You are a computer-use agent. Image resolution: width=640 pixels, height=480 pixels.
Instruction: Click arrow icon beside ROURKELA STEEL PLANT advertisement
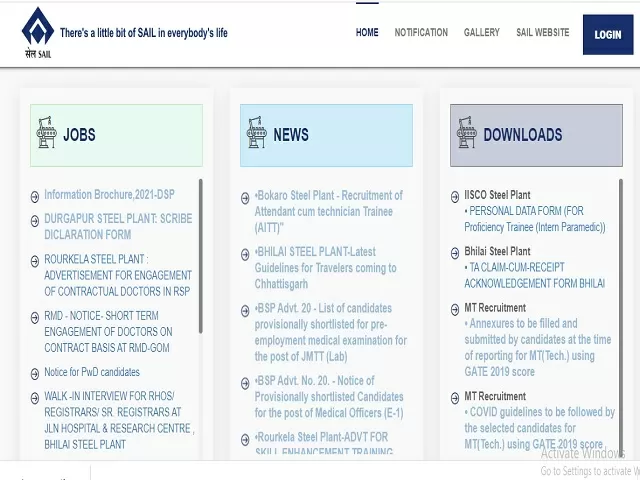click(35, 261)
